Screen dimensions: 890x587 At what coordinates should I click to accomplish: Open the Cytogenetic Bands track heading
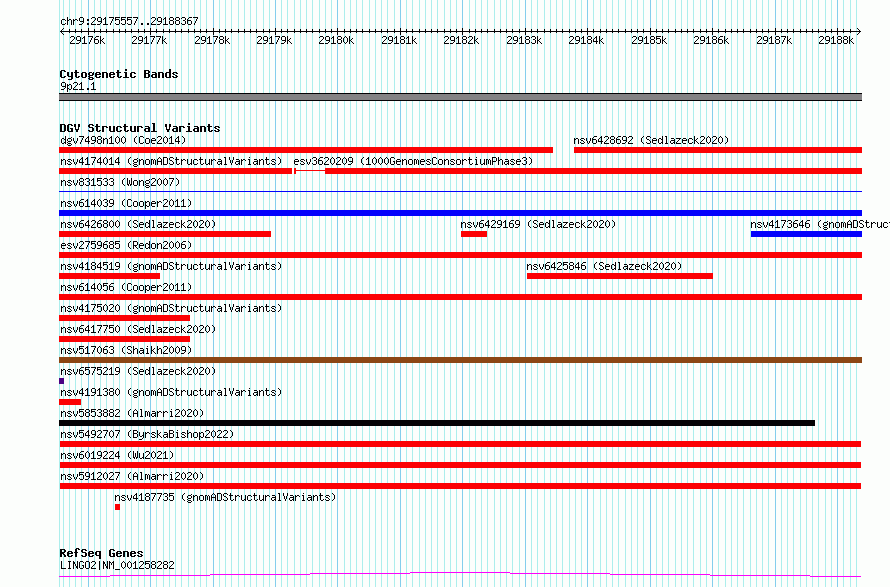click(x=119, y=74)
